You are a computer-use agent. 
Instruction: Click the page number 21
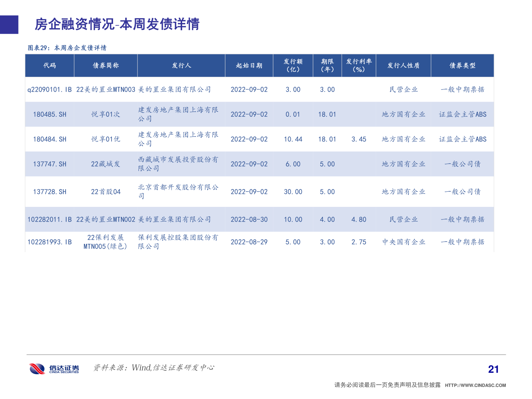pos(494,369)
